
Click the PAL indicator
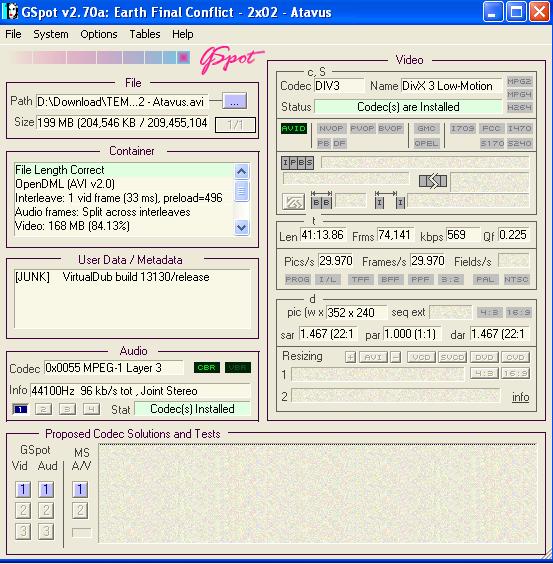pyautogui.click(x=485, y=279)
